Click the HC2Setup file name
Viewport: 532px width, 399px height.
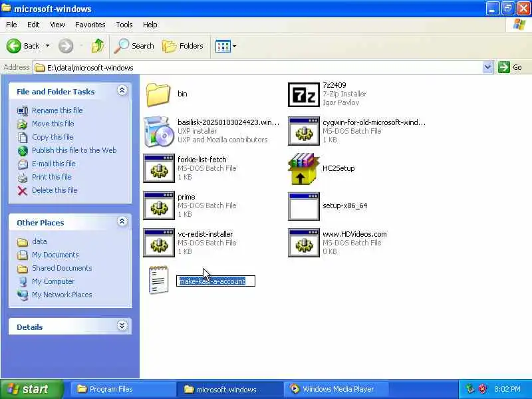click(338, 168)
